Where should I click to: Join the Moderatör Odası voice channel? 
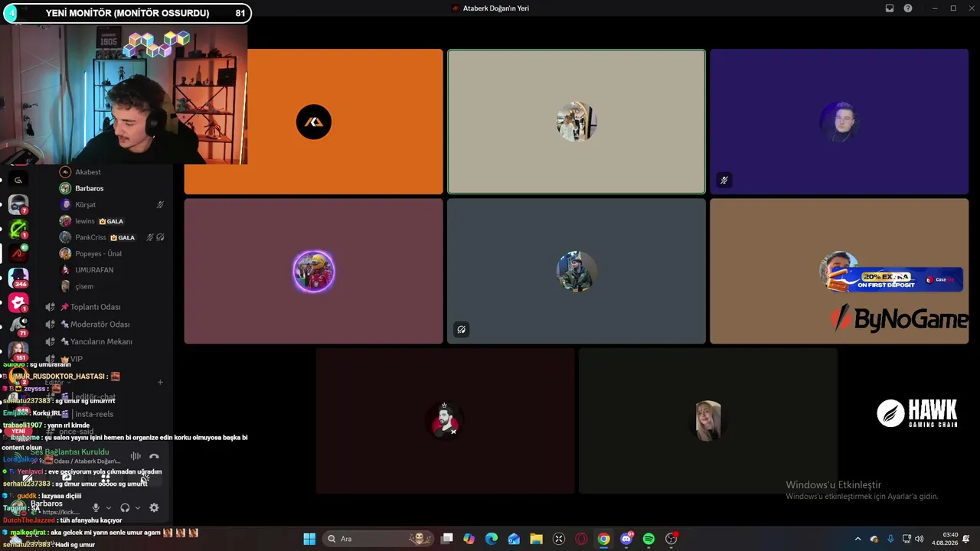(105, 324)
